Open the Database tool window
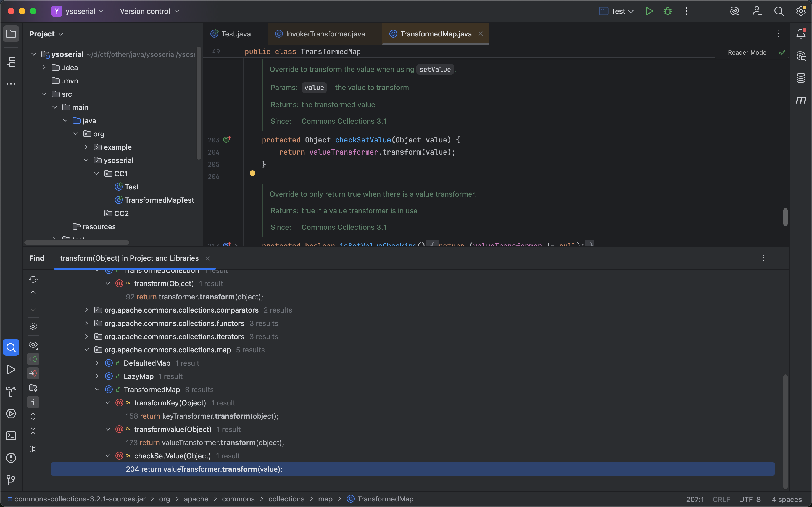 pos(801,78)
